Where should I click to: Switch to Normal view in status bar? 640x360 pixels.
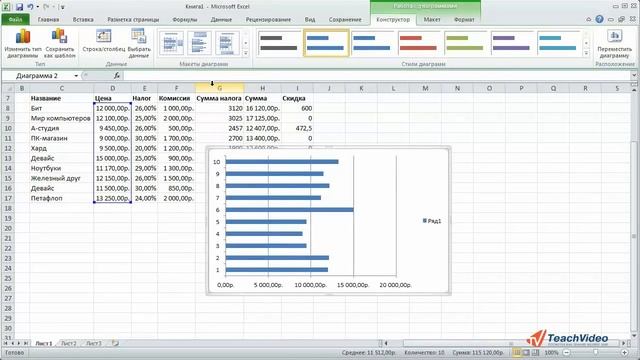click(517, 352)
